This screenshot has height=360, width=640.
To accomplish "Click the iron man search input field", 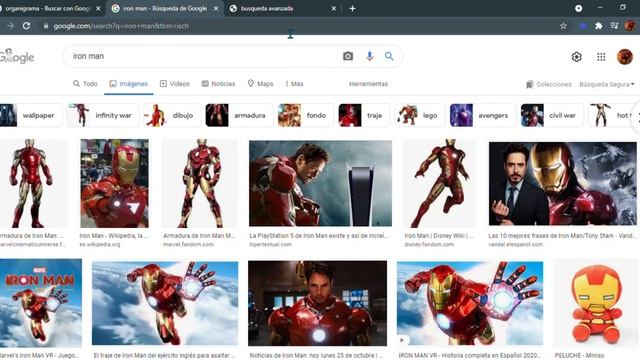I will point(204,56).
